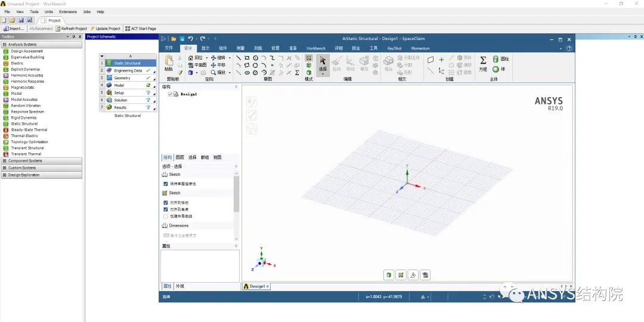Click the sketch mode button at viewport bottom
Image resolution: width=644 pixels, height=322 pixels.
click(x=401, y=275)
